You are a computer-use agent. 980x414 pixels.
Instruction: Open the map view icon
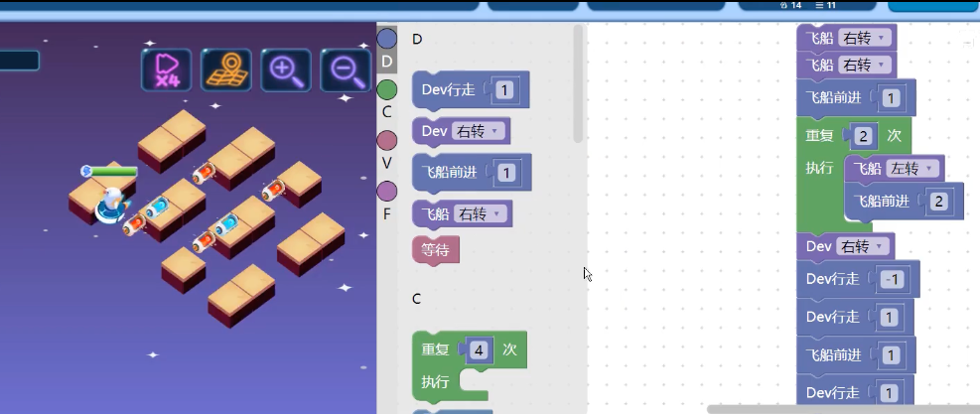coord(226,69)
